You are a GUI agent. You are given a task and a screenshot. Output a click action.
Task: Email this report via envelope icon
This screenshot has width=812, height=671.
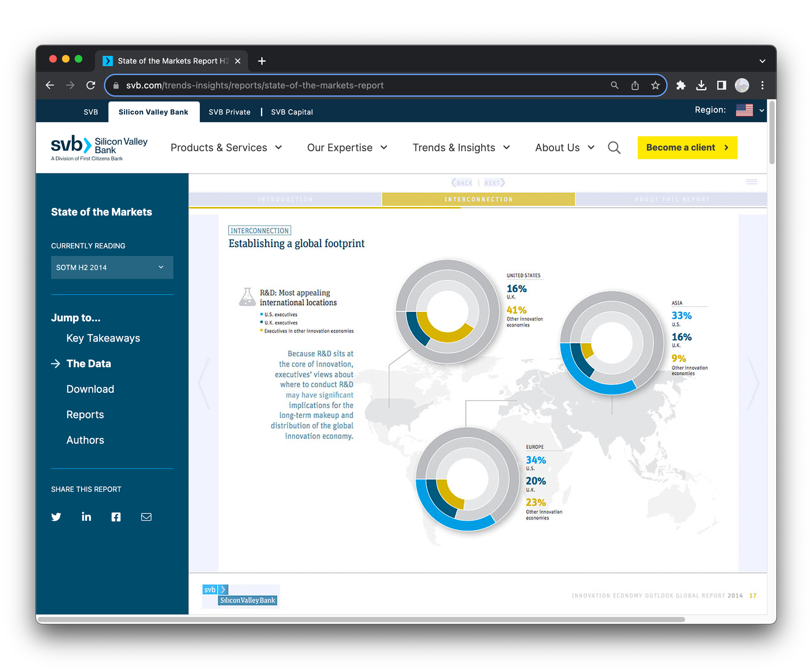click(x=146, y=517)
